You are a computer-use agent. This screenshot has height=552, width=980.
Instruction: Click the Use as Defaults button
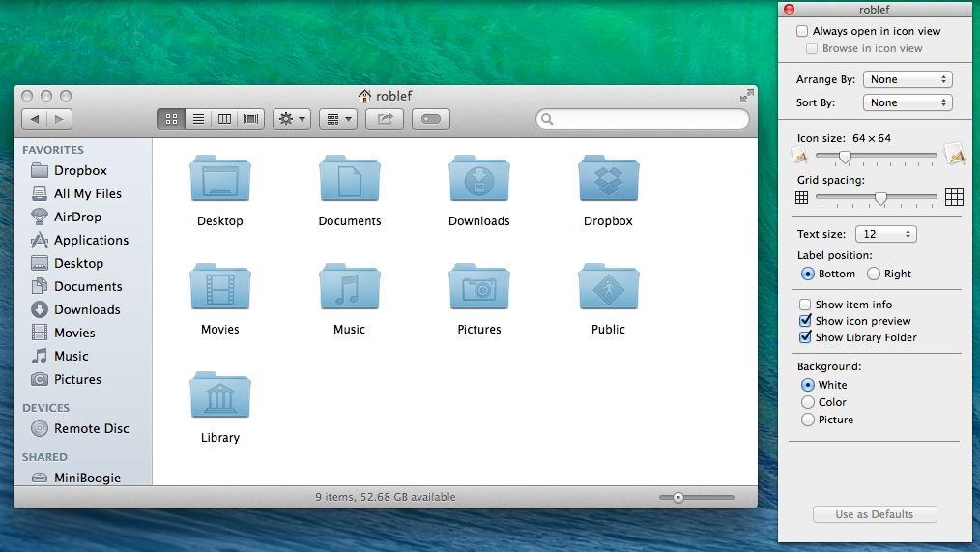[874, 514]
